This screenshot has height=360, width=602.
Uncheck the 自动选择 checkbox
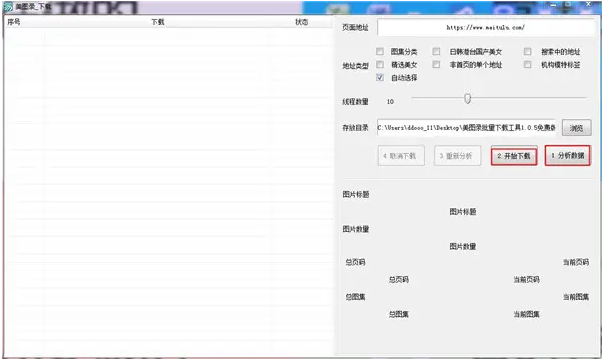click(380, 77)
